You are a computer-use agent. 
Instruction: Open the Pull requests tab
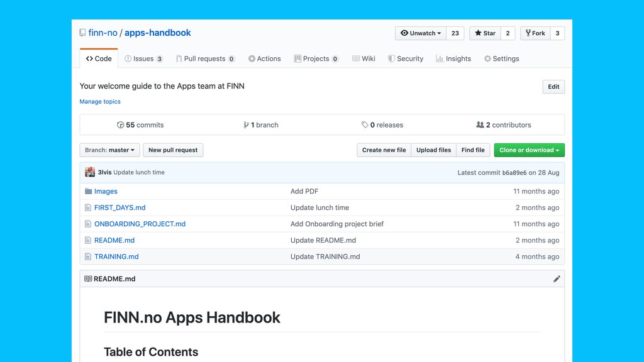[205, 58]
